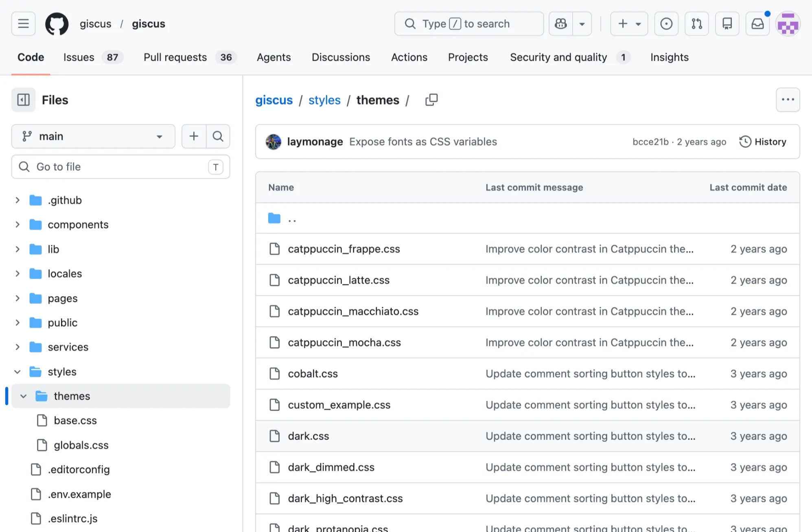Open the Insights tab

coord(669,57)
